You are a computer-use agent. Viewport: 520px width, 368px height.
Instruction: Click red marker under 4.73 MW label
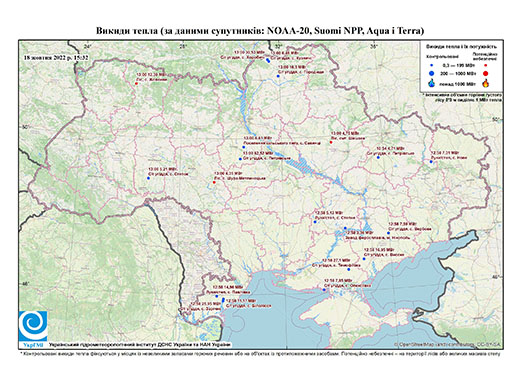pyautogui.click(x=331, y=142)
